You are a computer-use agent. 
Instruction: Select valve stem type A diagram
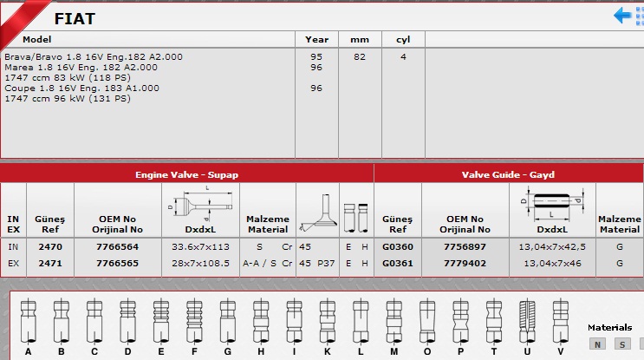29,322
